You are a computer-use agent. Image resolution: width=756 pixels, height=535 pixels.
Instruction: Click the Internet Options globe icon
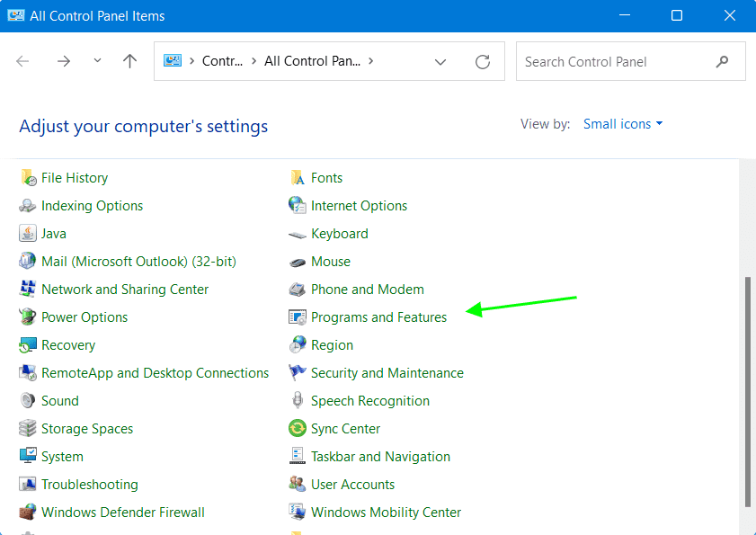(297, 206)
